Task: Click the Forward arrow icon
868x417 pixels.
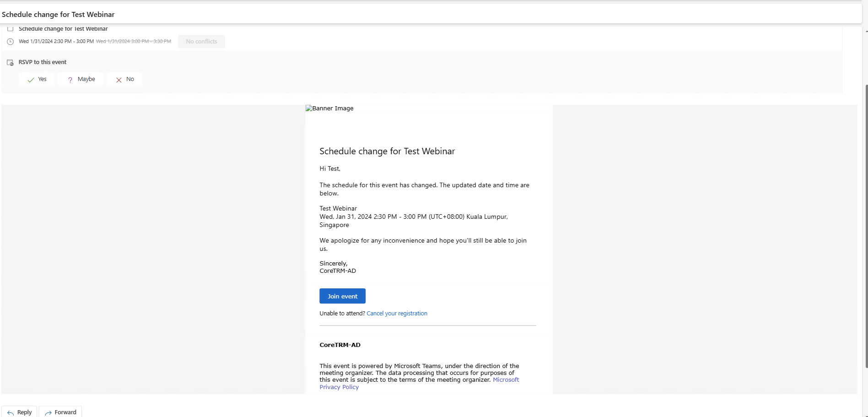Action: pyautogui.click(x=48, y=412)
